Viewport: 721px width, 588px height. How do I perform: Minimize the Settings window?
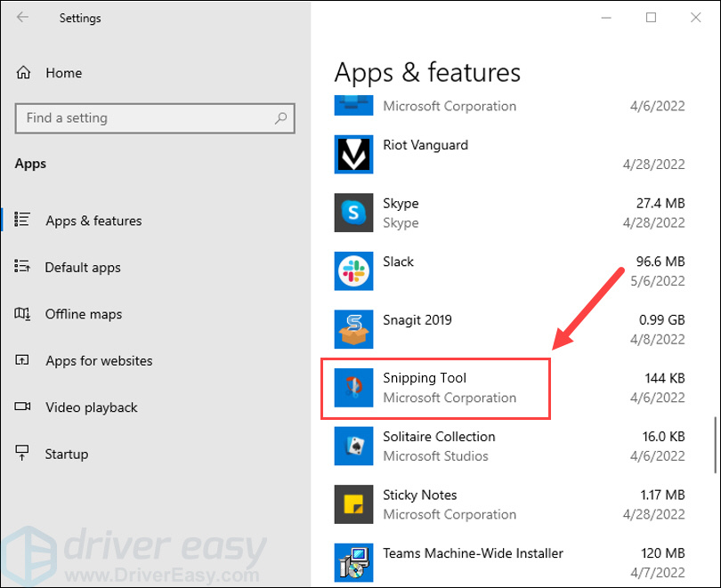pyautogui.click(x=606, y=18)
